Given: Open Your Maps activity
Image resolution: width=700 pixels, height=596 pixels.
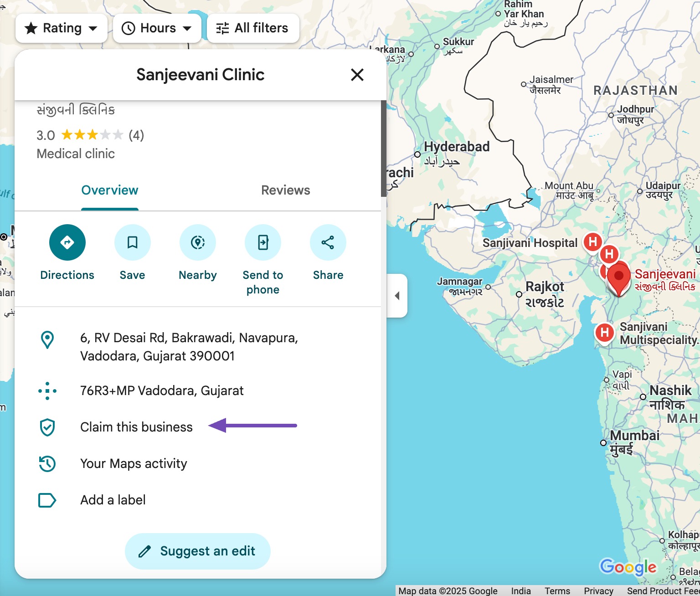Looking at the screenshot, I should point(134,463).
